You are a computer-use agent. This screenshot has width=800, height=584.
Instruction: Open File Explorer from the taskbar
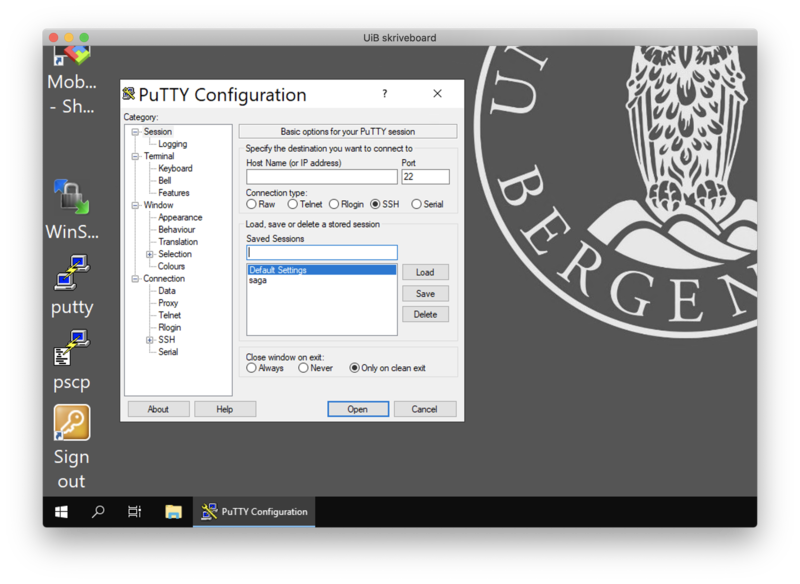(x=173, y=512)
